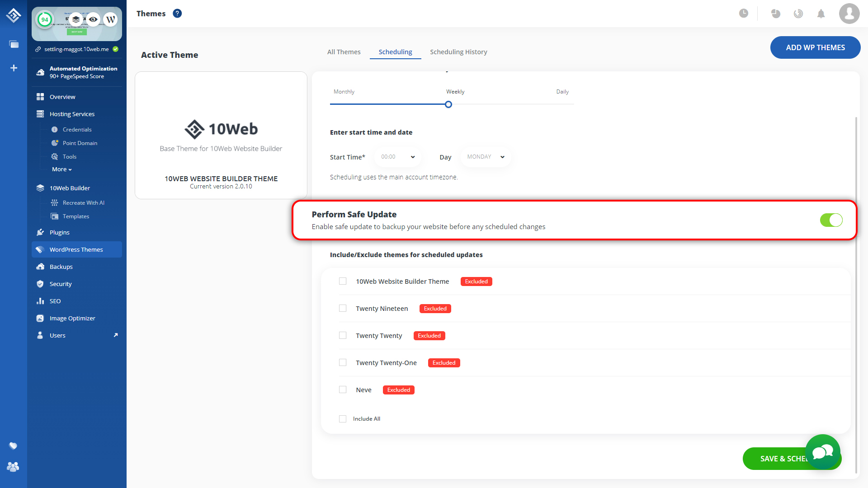Screen dimensions: 868x488
Task: Open the settling-maggot.10web.me site link
Action: (x=76, y=49)
